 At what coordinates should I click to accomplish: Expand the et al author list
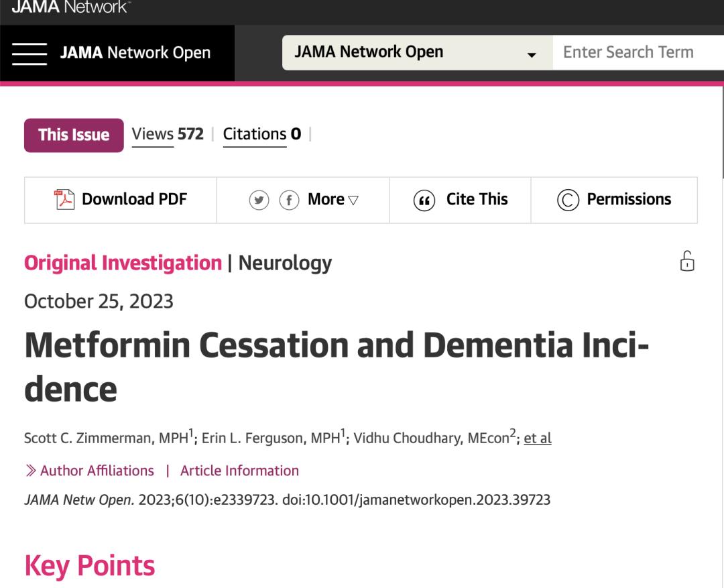[x=538, y=438]
